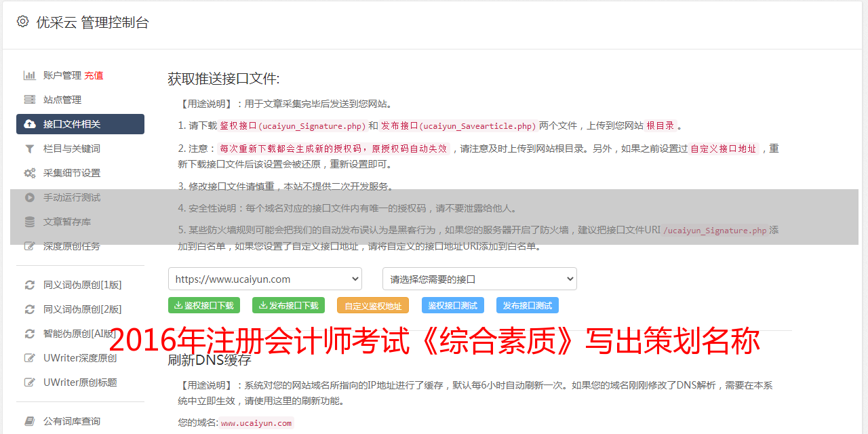This screenshot has height=434, width=868.
Task: Open the 请选择您需要的接口 dropdown
Action: [479, 279]
